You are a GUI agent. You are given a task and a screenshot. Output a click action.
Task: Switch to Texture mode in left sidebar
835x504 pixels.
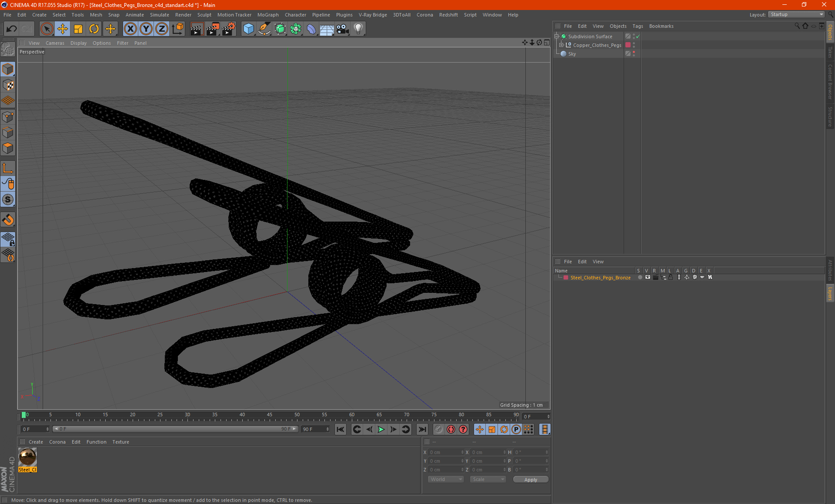click(8, 85)
